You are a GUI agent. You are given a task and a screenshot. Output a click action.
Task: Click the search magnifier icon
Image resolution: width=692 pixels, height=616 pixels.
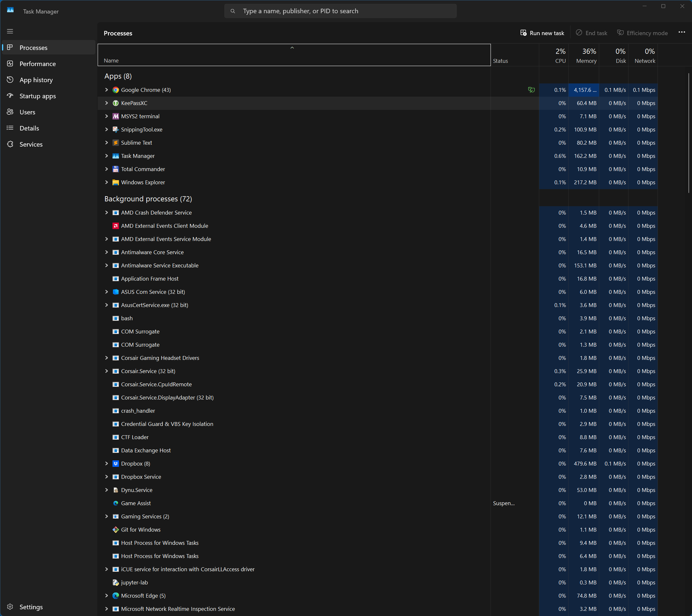click(233, 11)
